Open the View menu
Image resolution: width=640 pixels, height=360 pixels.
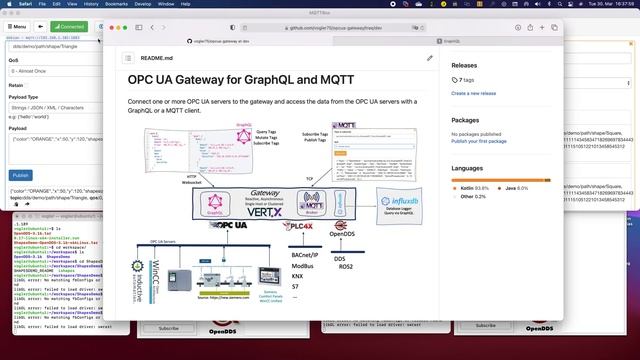coord(72,4)
